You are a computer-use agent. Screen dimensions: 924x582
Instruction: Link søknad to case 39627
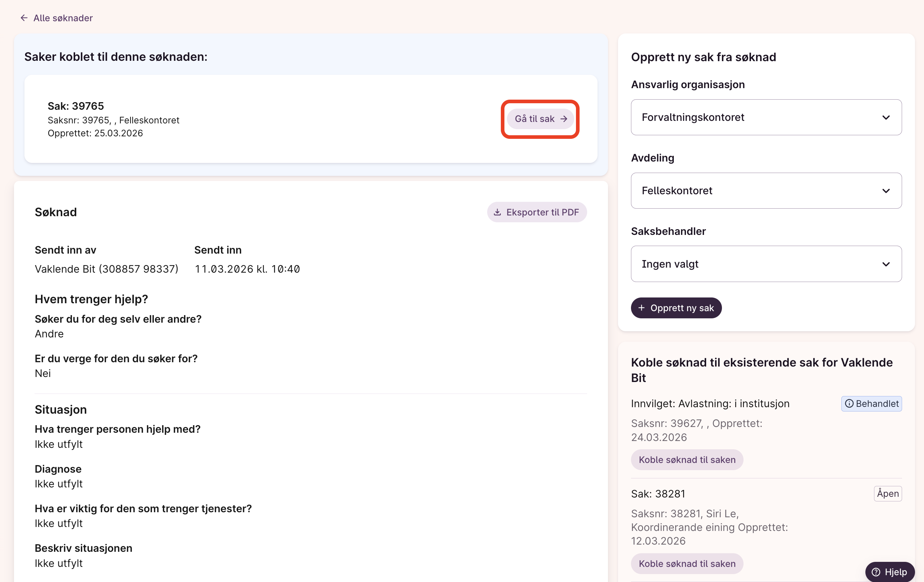coord(687,460)
